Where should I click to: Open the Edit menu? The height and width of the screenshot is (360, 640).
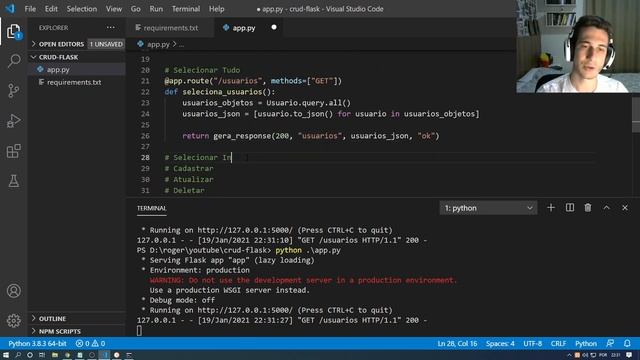point(51,9)
